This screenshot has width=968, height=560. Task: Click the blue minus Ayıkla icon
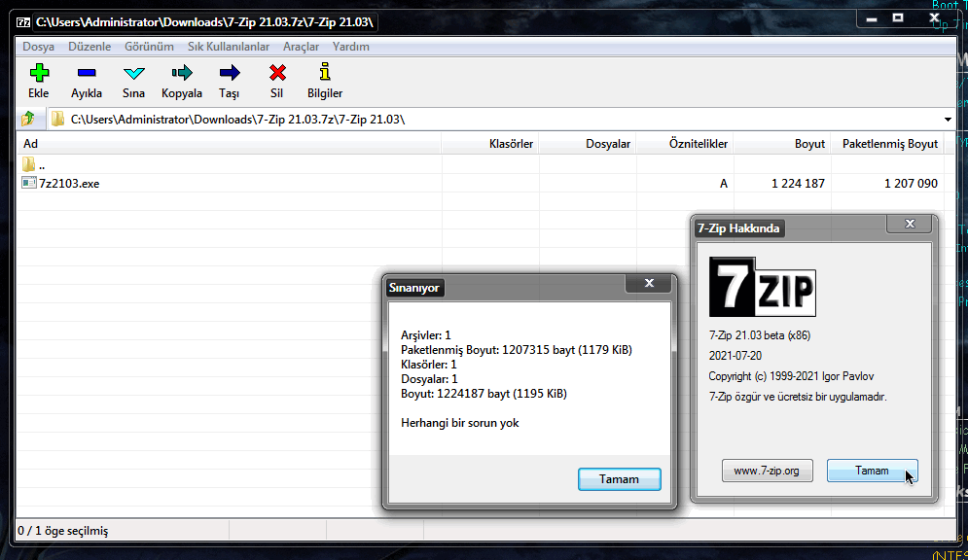point(87,73)
